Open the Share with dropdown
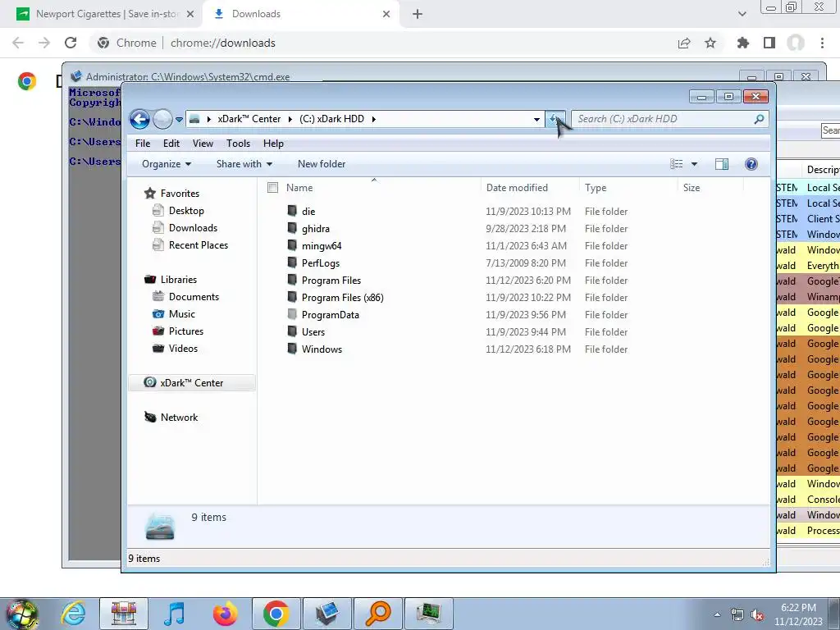This screenshot has width=840, height=630. pyautogui.click(x=244, y=164)
